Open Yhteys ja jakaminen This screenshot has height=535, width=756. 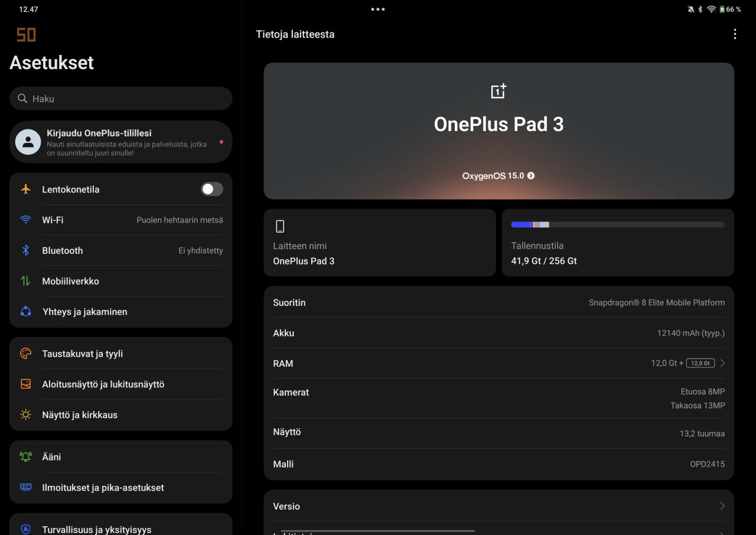coord(120,312)
